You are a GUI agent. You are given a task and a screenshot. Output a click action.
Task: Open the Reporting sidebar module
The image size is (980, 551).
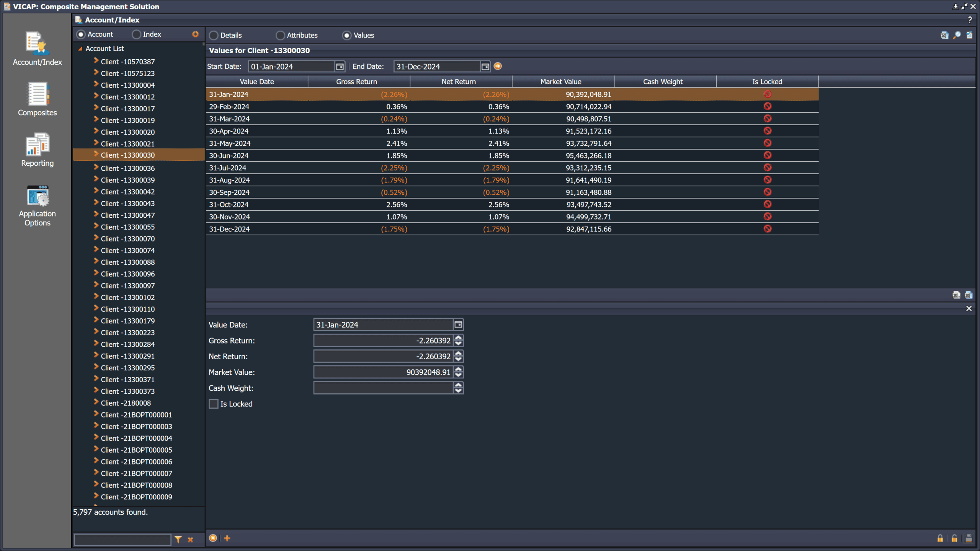pos(37,150)
